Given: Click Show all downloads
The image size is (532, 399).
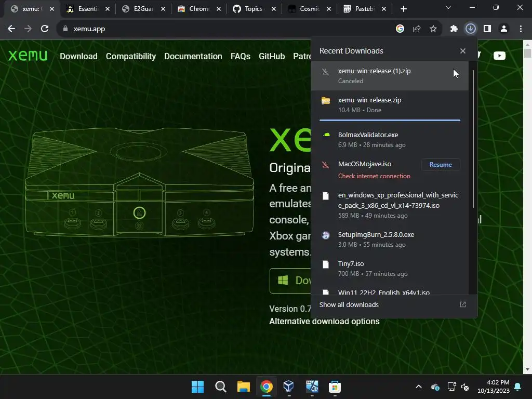Looking at the screenshot, I should (x=349, y=304).
